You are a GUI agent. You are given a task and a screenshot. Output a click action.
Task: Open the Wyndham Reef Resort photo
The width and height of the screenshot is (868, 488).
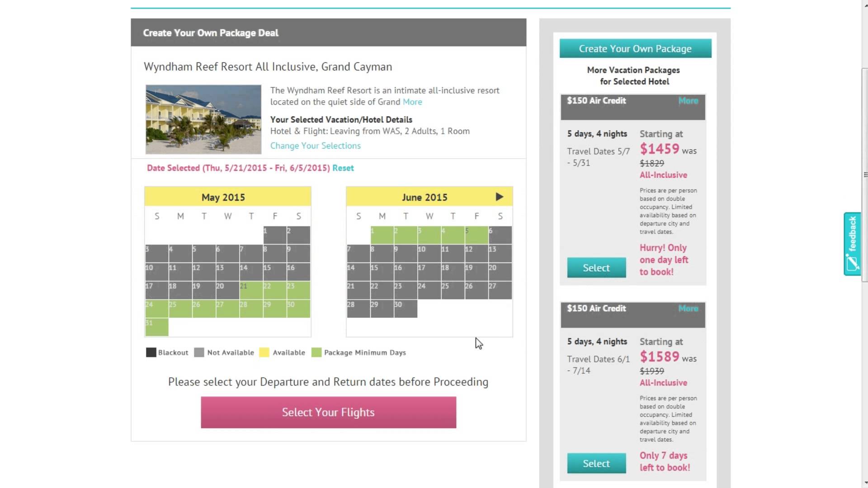pyautogui.click(x=203, y=119)
